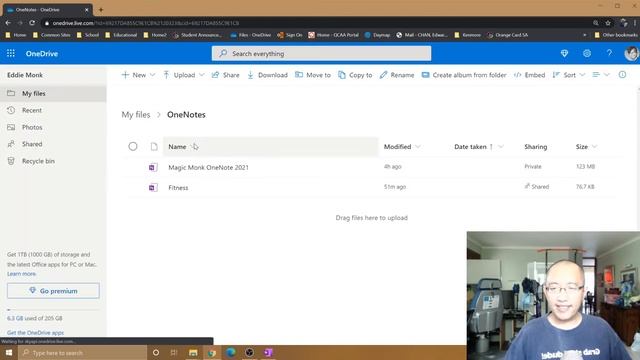Image resolution: width=640 pixels, height=360 pixels.
Task: Open Photos in the sidebar
Action: coord(53,127)
